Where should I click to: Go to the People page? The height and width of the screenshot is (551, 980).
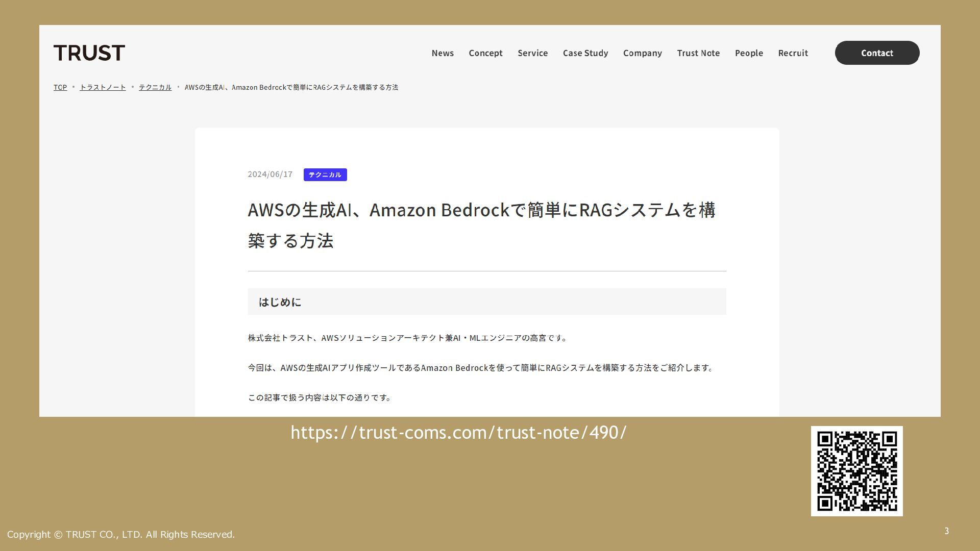pyautogui.click(x=749, y=53)
